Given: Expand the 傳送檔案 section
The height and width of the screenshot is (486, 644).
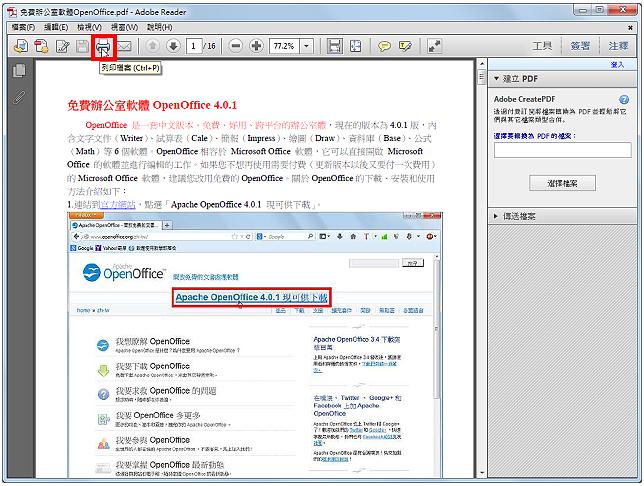Looking at the screenshot, I should [x=496, y=216].
